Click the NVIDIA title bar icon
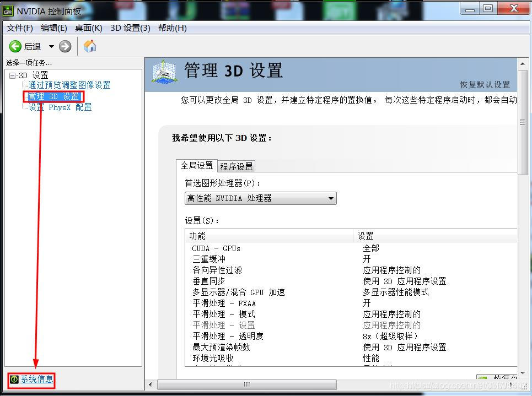This screenshot has height=396, width=532. [x=8, y=11]
